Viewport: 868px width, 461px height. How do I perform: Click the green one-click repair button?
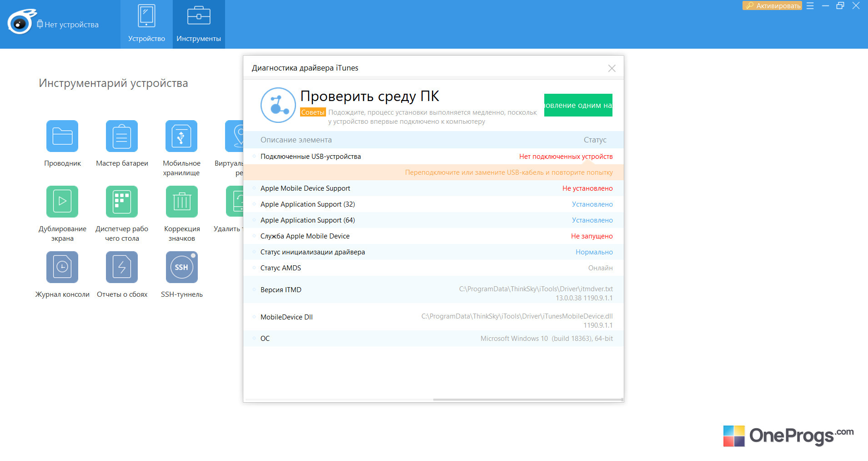(578, 105)
